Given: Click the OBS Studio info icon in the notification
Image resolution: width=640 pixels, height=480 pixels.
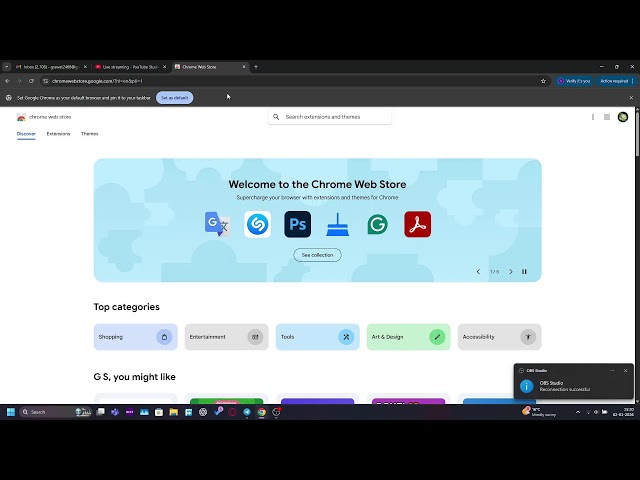Looking at the screenshot, I should click(x=527, y=386).
